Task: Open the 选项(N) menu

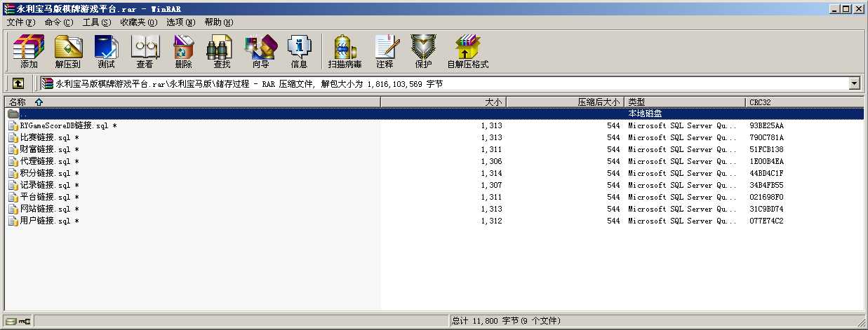Action: coord(181,22)
